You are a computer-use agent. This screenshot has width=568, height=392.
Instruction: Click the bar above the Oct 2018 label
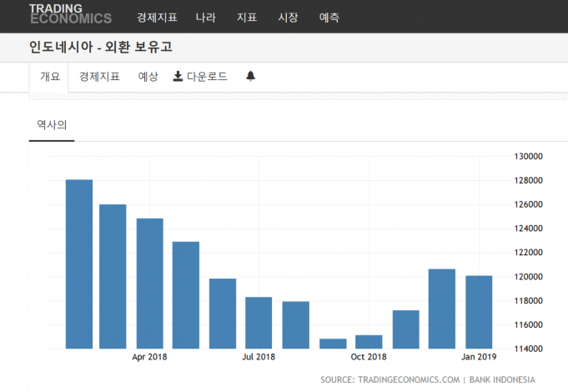tap(369, 341)
